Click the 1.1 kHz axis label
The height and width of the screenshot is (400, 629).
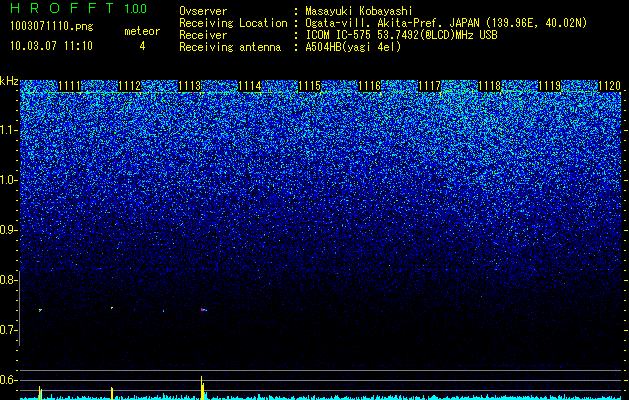(x=8, y=130)
